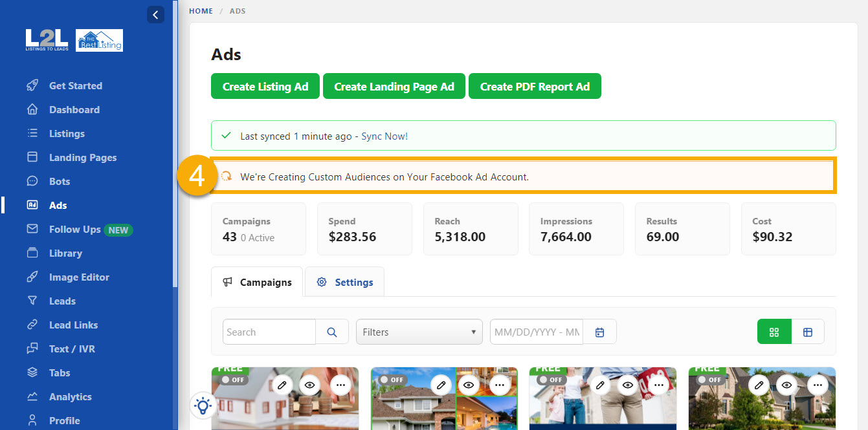Edit the first campaign with pencil icon
Screen dimensions: 868x430
coord(282,385)
